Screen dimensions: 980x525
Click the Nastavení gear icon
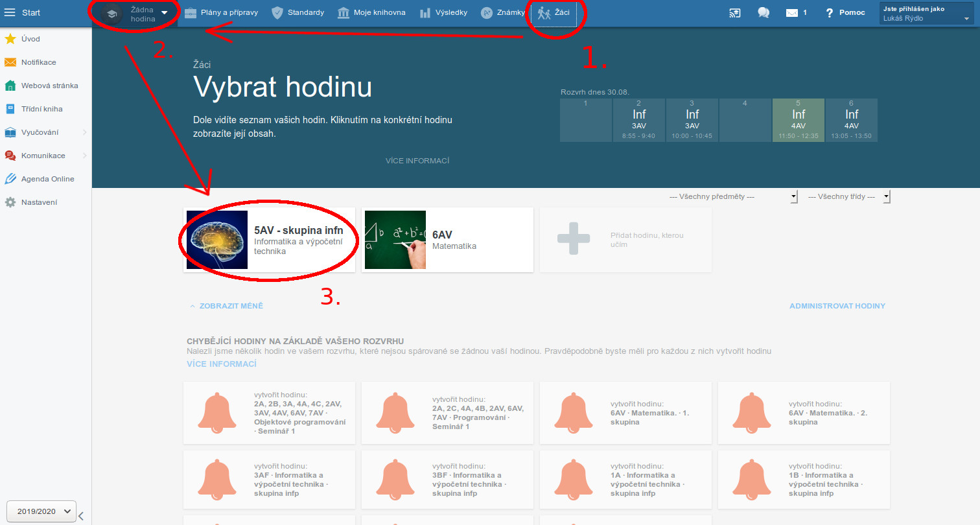(x=10, y=202)
